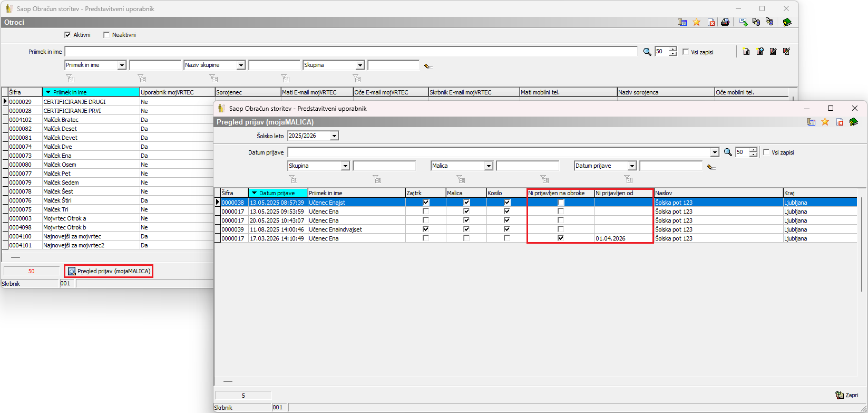The image size is (868, 413).
Task: Click the filter funnel icon below Naziv skupine dropdown
Action: click(x=213, y=79)
